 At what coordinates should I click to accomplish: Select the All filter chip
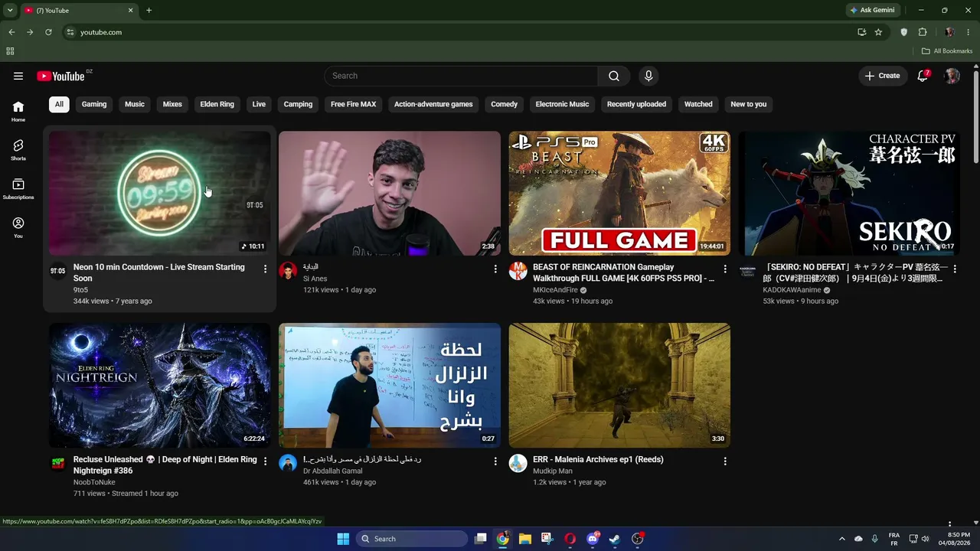[x=59, y=104]
